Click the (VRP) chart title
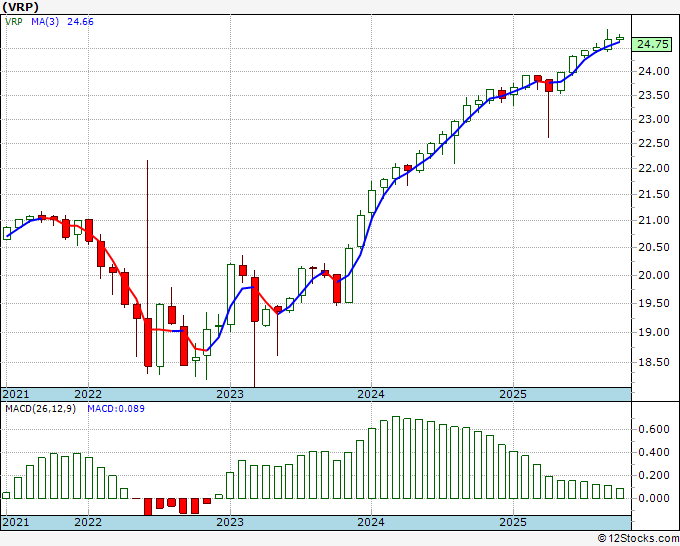The width and height of the screenshot is (680, 546). [20, 7]
